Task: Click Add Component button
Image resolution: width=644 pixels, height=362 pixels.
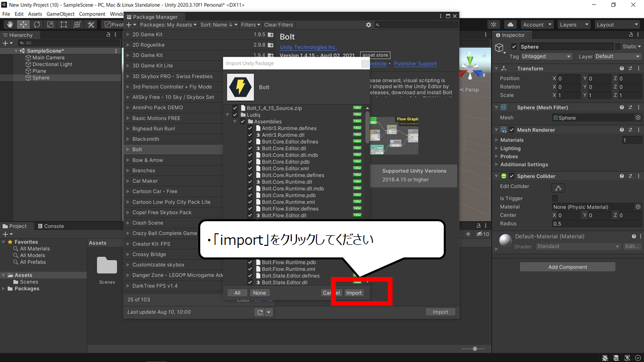Action: [x=568, y=267]
